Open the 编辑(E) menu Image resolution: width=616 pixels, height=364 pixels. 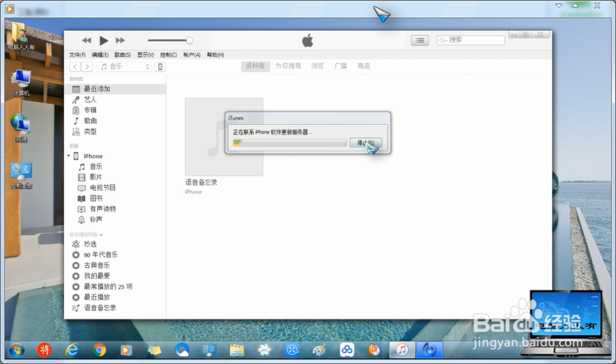click(100, 55)
